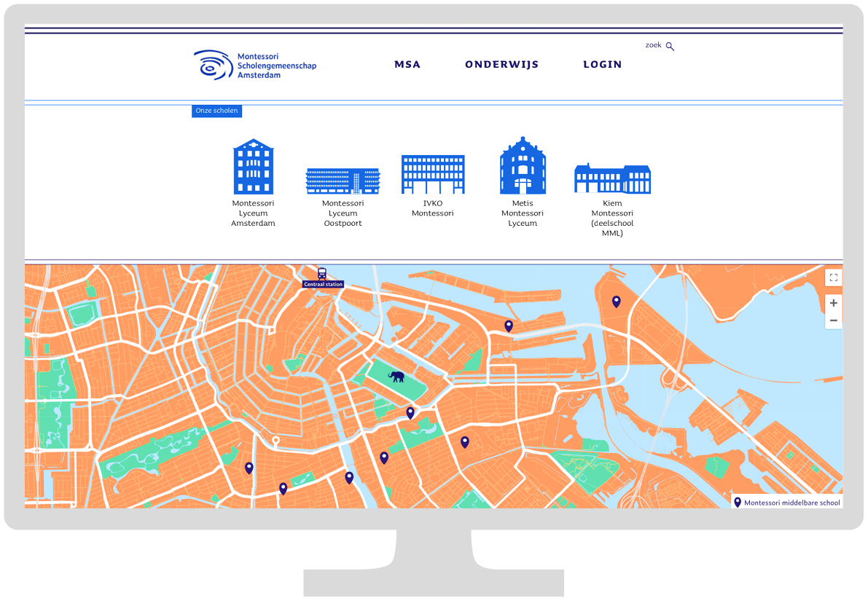This screenshot has width=868, height=603.
Task: Click the Kiem Montessori building icon
Action: tap(612, 178)
